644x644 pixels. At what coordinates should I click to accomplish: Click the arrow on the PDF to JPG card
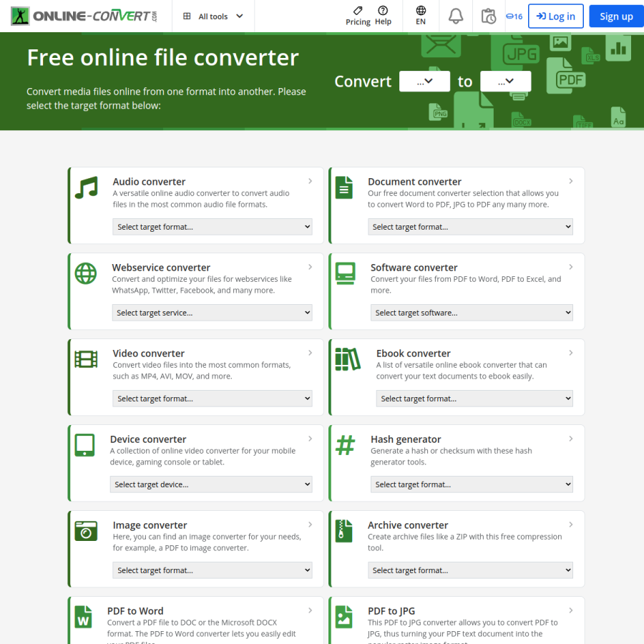tap(571, 610)
